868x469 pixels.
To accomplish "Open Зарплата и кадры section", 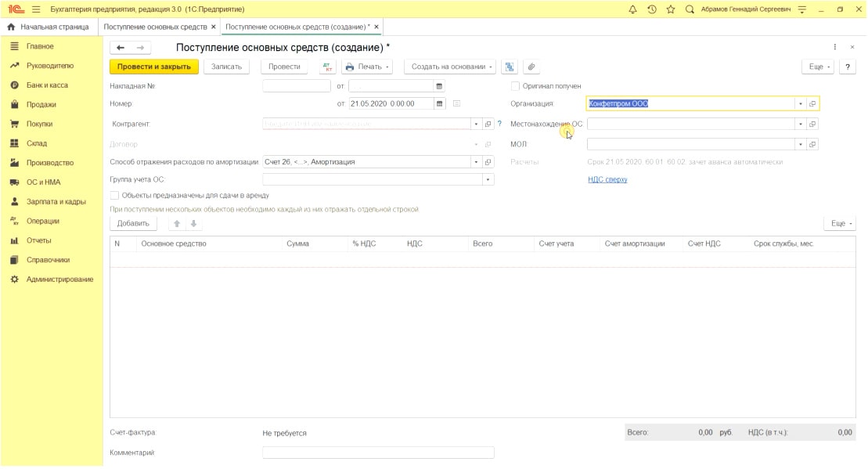I will (56, 201).
